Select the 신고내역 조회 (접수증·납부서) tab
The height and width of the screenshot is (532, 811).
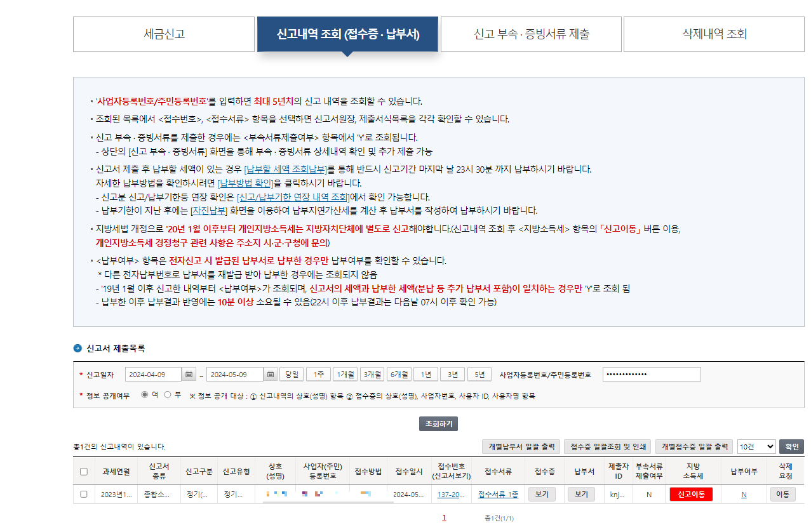point(347,34)
